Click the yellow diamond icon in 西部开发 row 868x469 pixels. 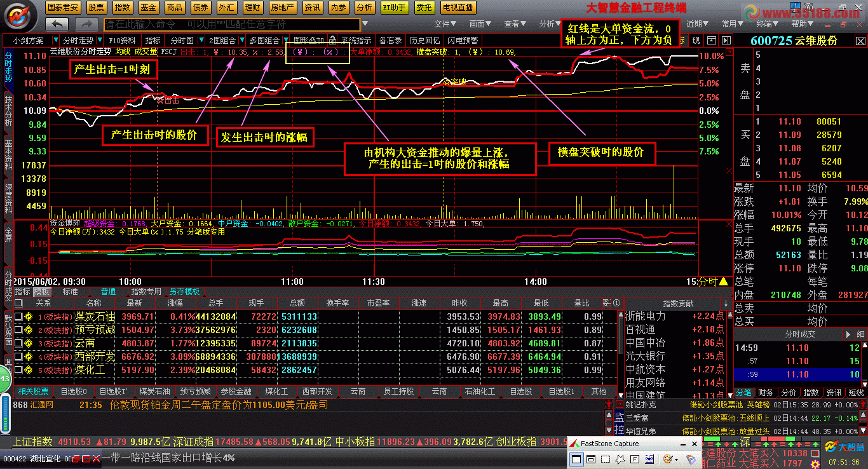click(x=28, y=357)
